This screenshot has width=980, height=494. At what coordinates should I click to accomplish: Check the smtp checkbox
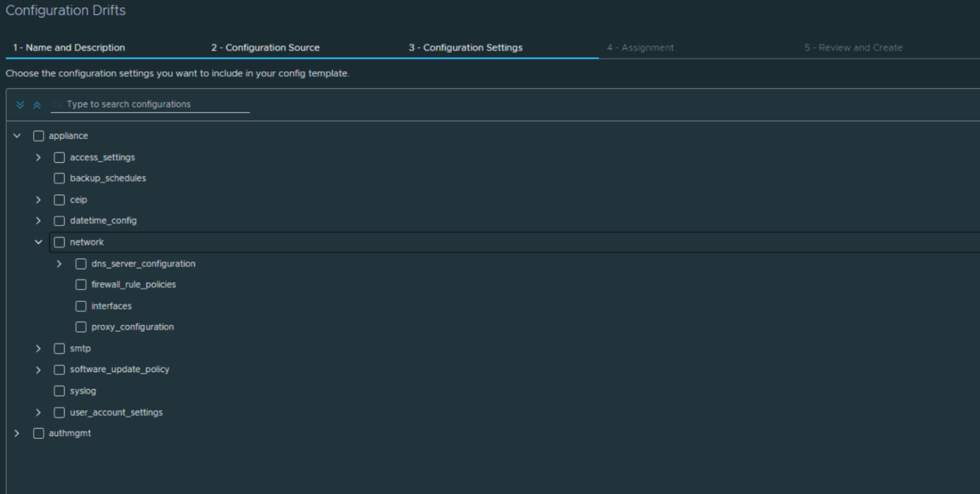point(59,348)
